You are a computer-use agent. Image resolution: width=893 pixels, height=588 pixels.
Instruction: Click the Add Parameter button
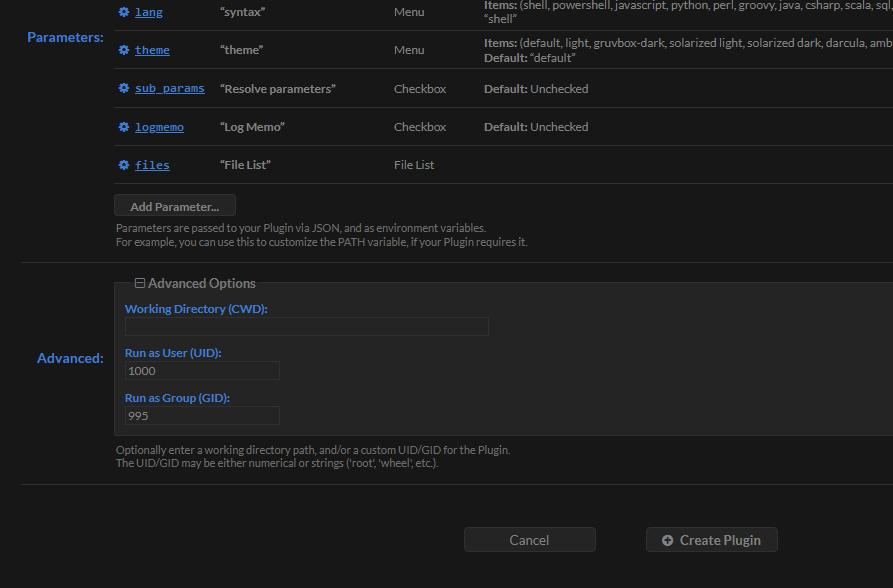pos(175,206)
